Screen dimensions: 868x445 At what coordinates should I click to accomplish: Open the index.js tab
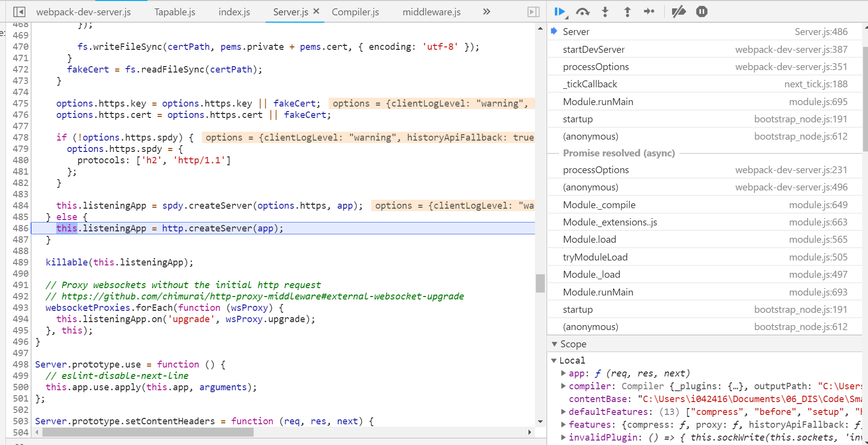coord(234,12)
